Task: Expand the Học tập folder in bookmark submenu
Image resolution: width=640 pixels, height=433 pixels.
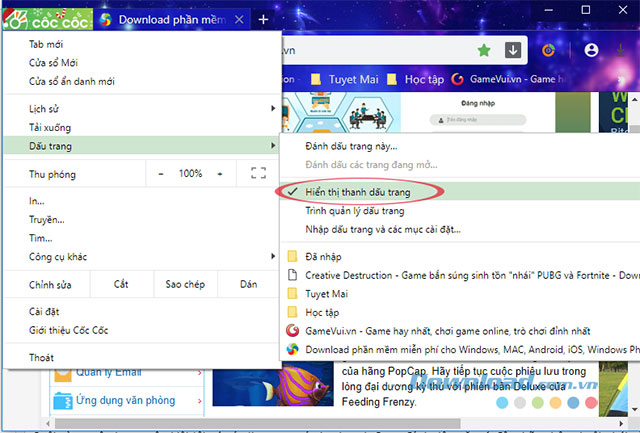Action: 322,311
